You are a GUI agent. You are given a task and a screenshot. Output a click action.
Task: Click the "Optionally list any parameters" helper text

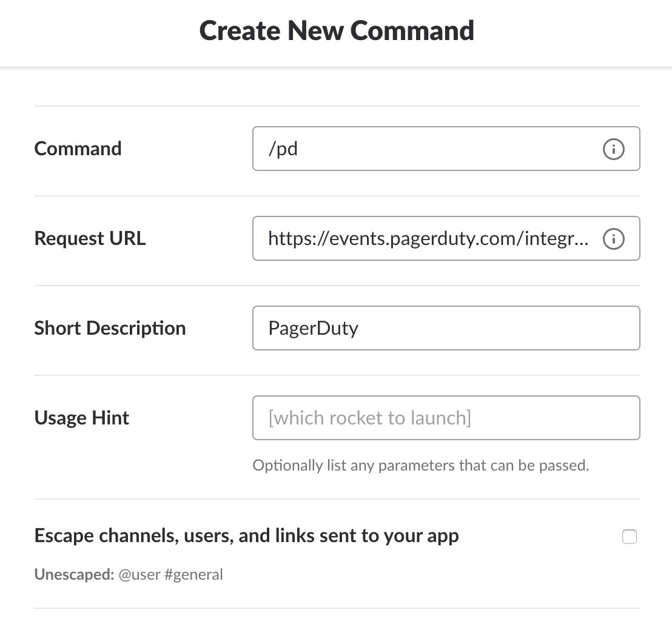[421, 466]
